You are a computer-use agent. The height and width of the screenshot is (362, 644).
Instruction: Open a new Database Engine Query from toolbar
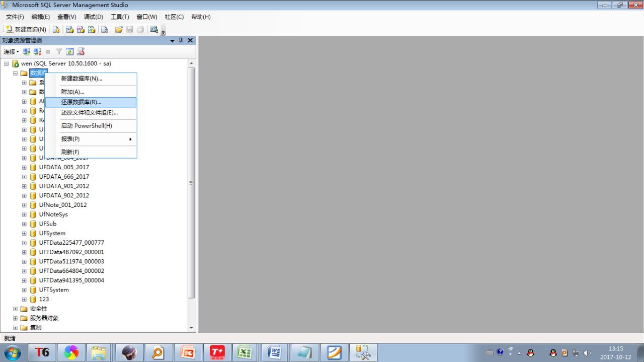(56, 30)
